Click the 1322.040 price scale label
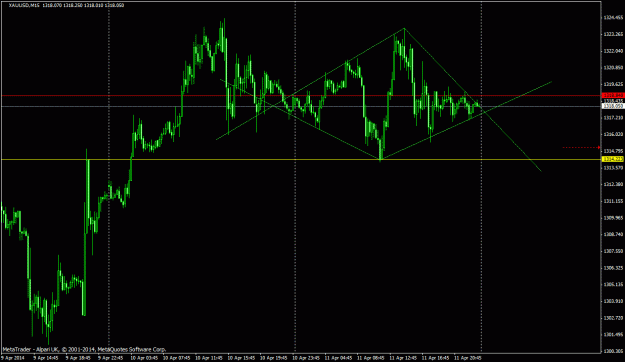 (613, 51)
